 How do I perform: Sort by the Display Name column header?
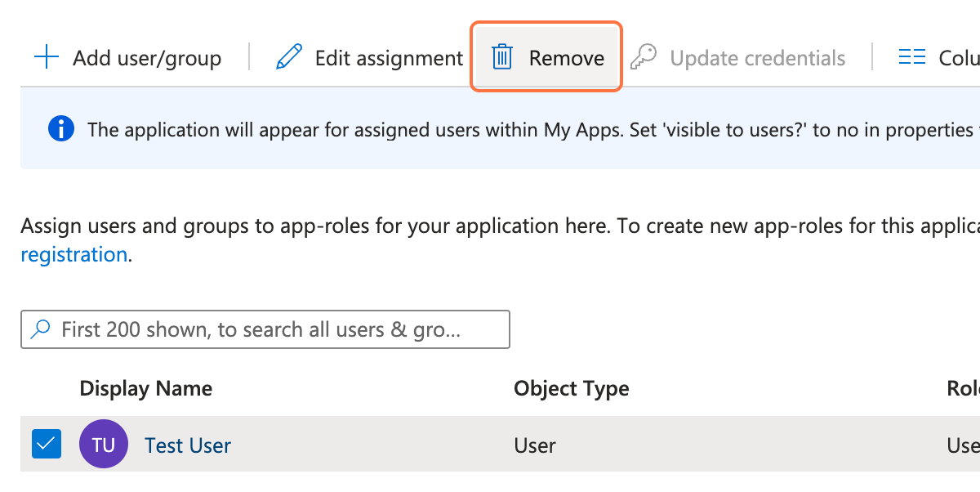click(146, 388)
